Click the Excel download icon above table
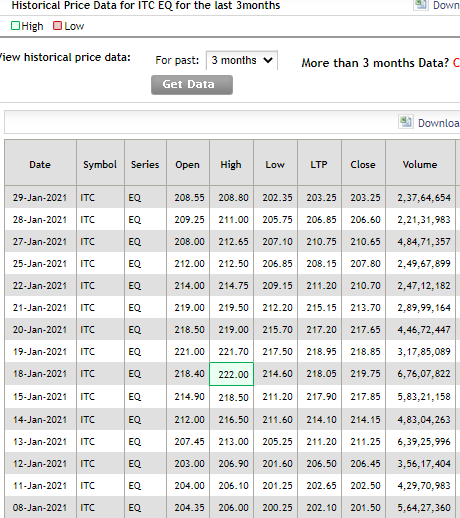 tap(406, 122)
